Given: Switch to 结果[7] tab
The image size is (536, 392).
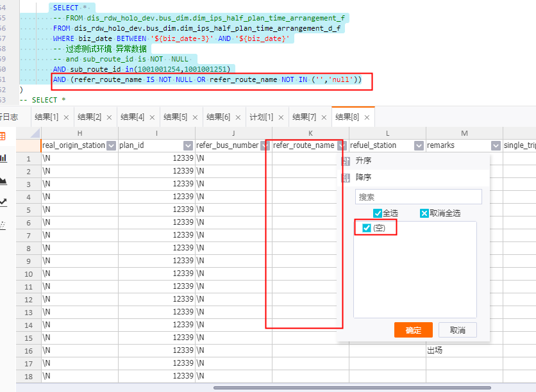Looking at the screenshot, I should [305, 117].
